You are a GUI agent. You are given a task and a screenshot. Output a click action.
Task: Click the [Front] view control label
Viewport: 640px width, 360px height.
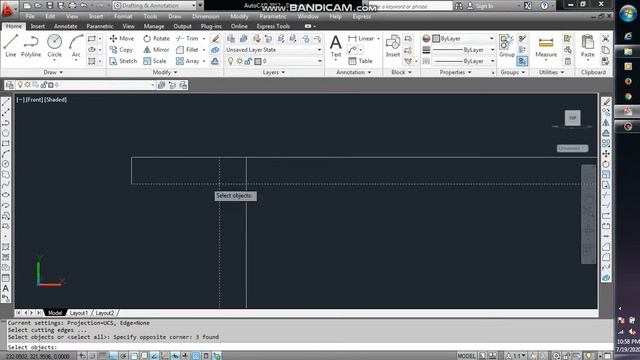[34, 100]
